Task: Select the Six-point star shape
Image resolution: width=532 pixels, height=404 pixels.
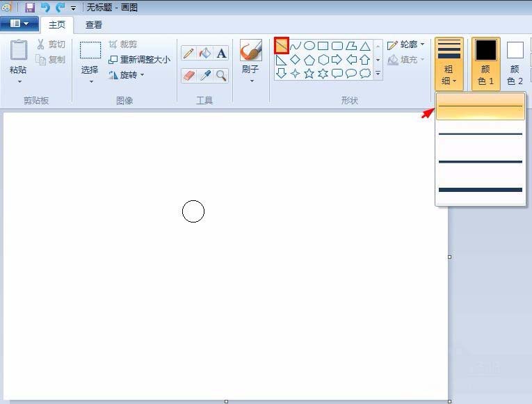Action: point(323,73)
